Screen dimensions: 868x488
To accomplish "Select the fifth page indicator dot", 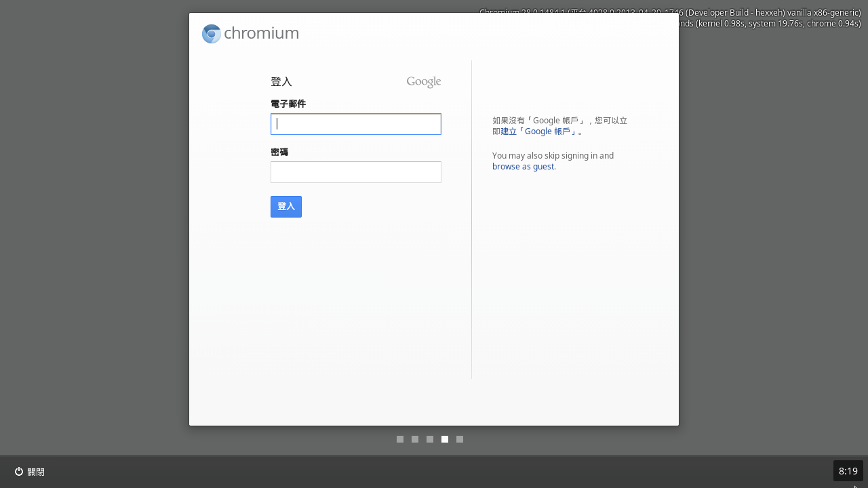I will (460, 439).
